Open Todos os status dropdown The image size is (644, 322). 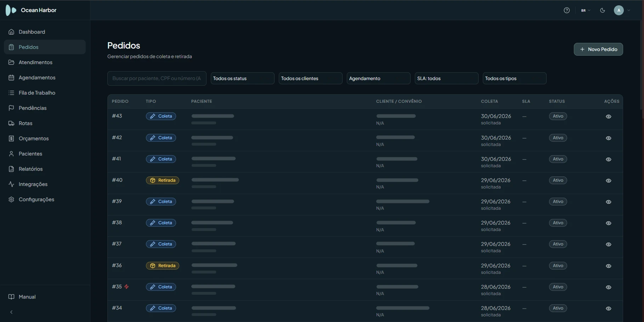(243, 78)
